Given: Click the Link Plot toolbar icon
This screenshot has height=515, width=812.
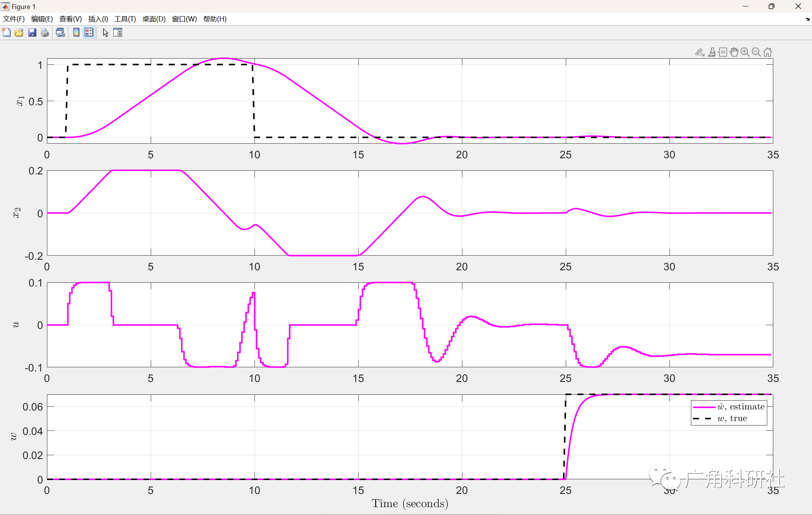Looking at the screenshot, I should click(60, 33).
